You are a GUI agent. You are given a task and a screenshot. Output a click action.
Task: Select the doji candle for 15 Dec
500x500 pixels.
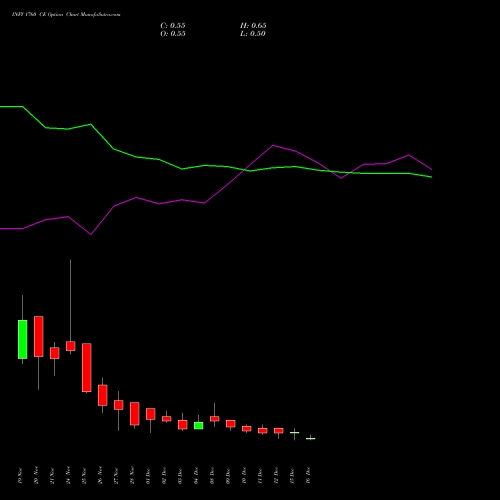295,433
